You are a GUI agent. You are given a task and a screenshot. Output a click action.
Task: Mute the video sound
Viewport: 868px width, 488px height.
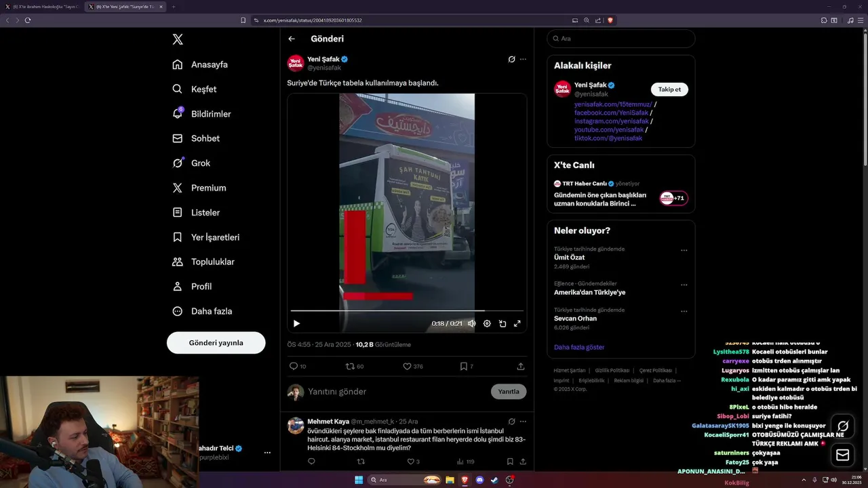(471, 324)
